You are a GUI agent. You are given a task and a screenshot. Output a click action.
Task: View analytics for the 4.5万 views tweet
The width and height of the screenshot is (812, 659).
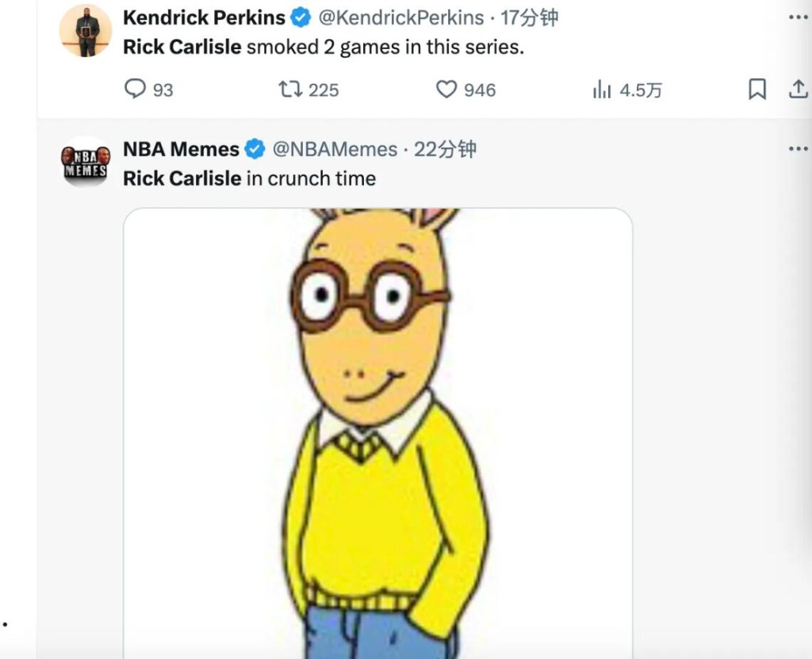pos(603,90)
